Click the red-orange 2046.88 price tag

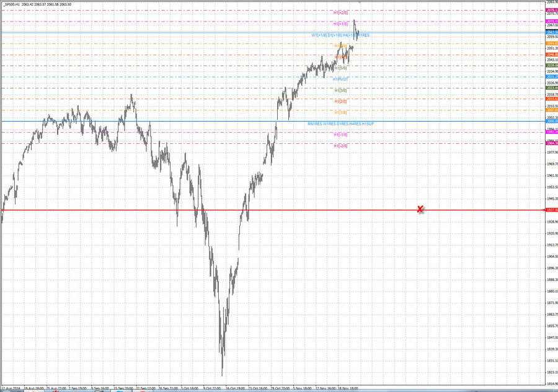[x=552, y=55]
